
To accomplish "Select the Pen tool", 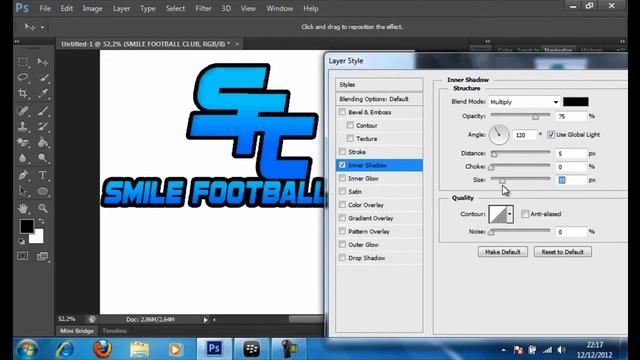I will point(23,175).
